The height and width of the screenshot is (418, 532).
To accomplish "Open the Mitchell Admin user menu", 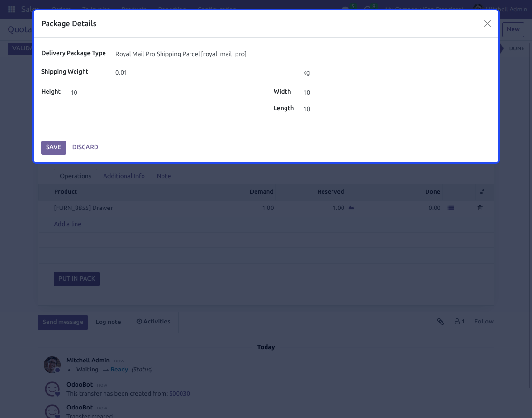I will (500, 9).
